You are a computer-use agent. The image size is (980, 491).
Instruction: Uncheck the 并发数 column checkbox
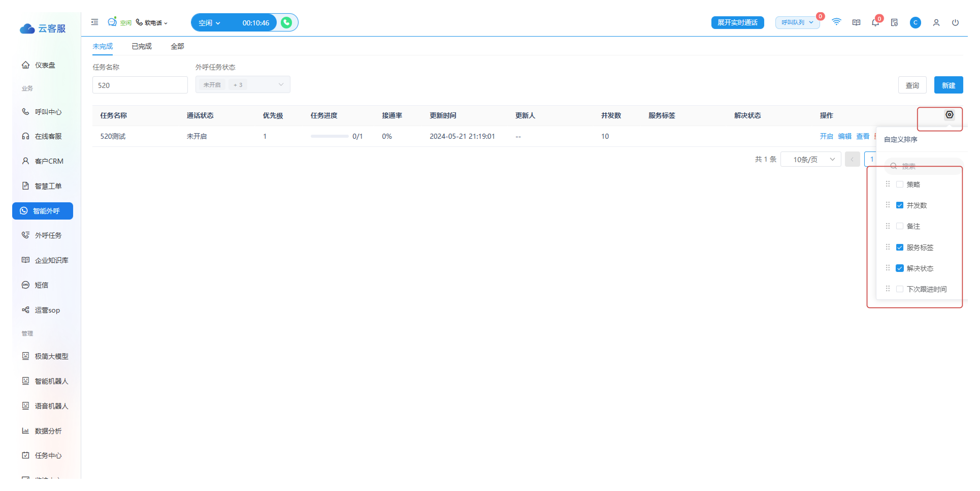click(899, 205)
